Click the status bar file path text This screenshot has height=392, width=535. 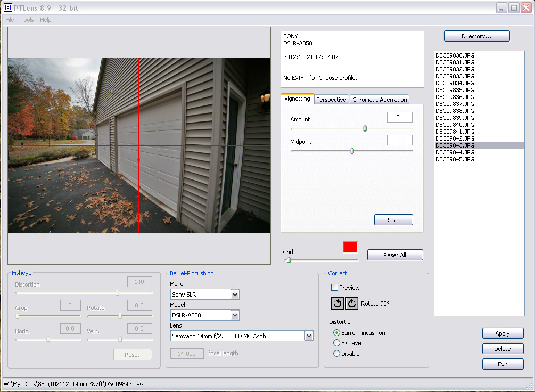(x=73, y=384)
